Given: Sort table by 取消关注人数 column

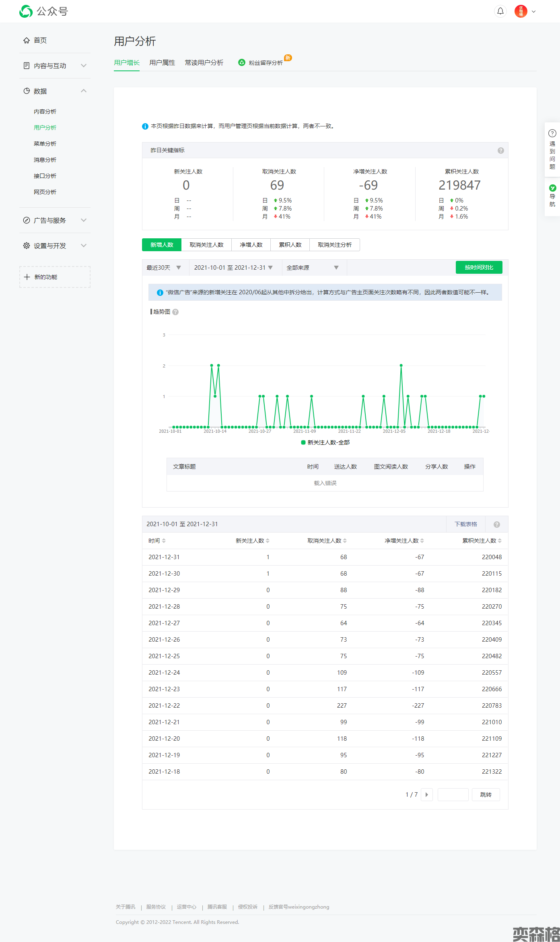Looking at the screenshot, I should tap(327, 541).
